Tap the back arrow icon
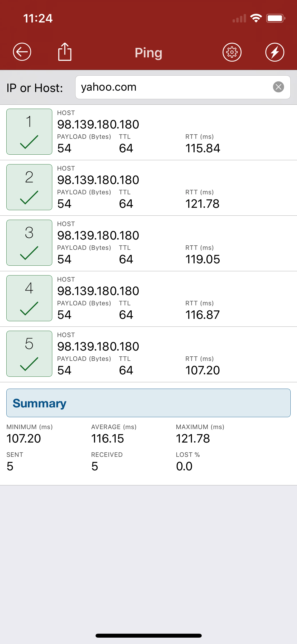The width and height of the screenshot is (297, 644). click(x=22, y=52)
